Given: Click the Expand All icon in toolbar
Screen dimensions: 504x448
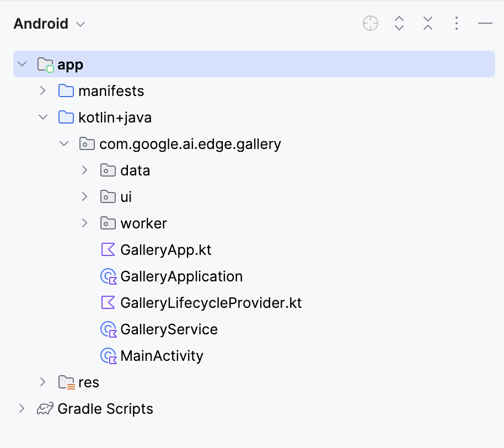Looking at the screenshot, I should click(399, 23).
